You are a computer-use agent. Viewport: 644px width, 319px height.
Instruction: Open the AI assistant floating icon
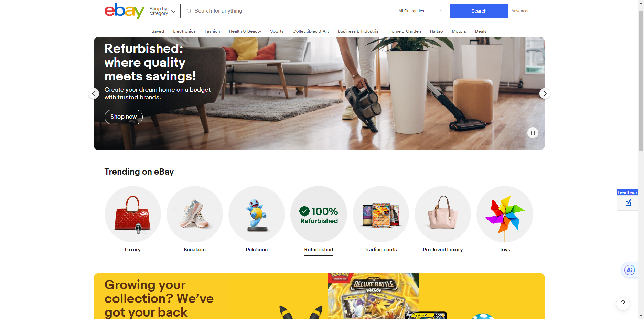630,270
